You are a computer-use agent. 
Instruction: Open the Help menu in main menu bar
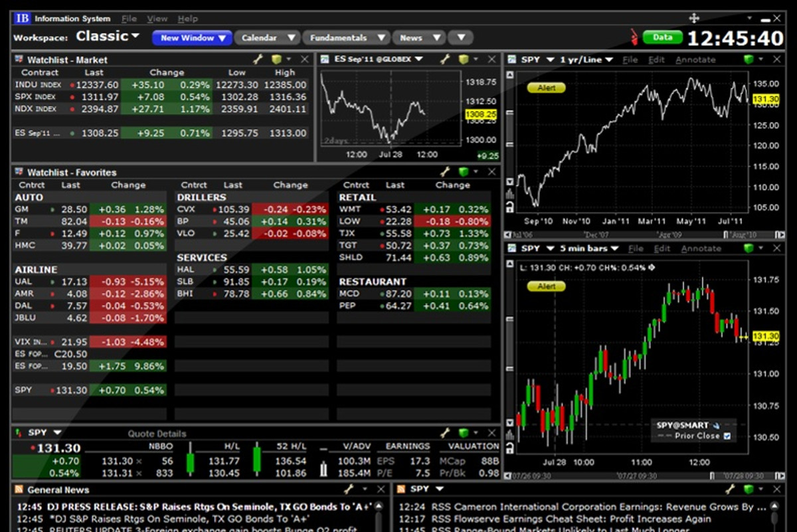(x=188, y=19)
